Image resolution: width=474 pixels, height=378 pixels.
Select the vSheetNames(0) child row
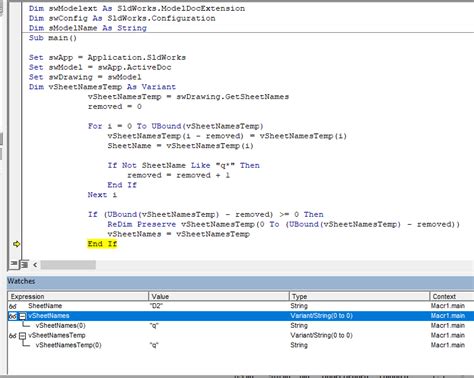pos(241,326)
